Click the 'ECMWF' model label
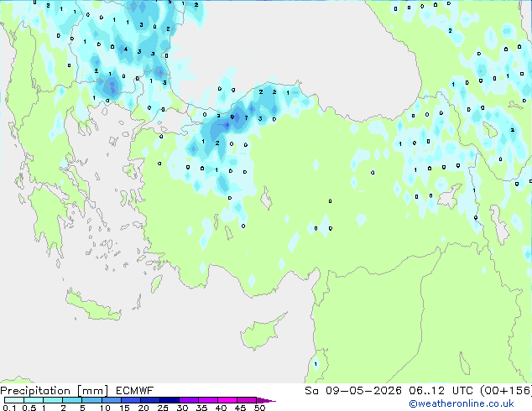 pyautogui.click(x=135, y=391)
